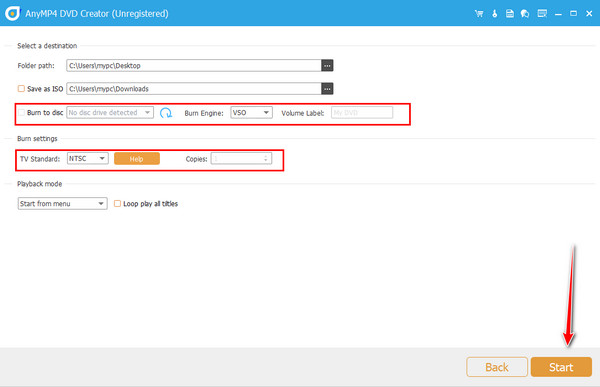This screenshot has width=600, height=387.
Task: Click the save project icon in title bar
Action: coord(510,14)
